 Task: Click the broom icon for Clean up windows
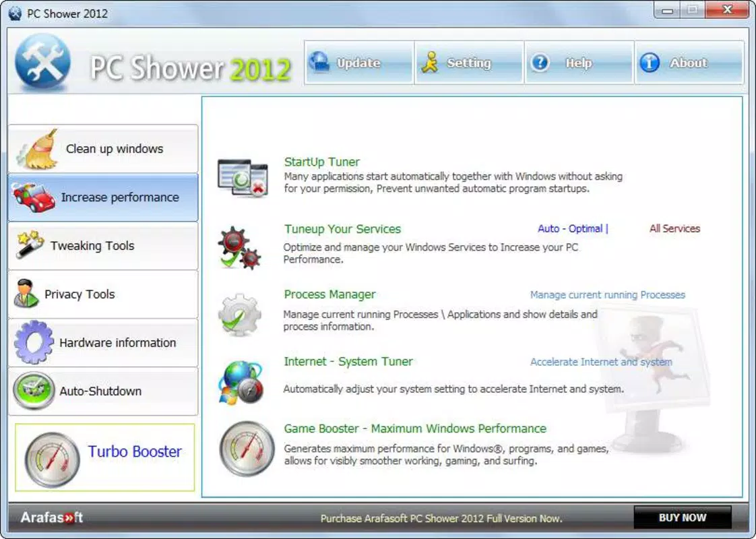tap(37, 150)
